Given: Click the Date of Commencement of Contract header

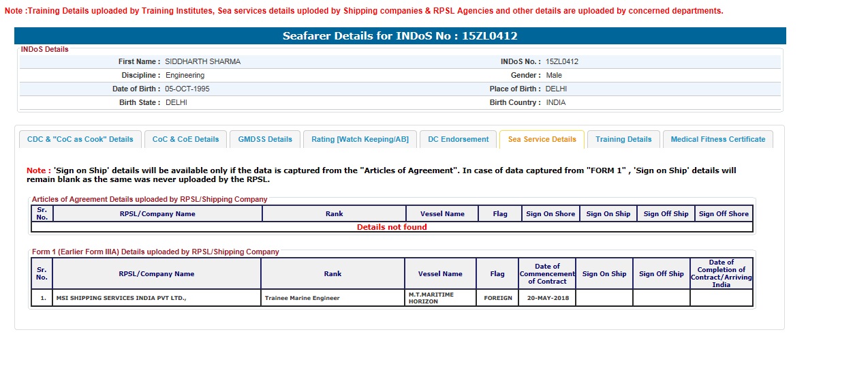Looking at the screenshot, I should pos(547,273).
